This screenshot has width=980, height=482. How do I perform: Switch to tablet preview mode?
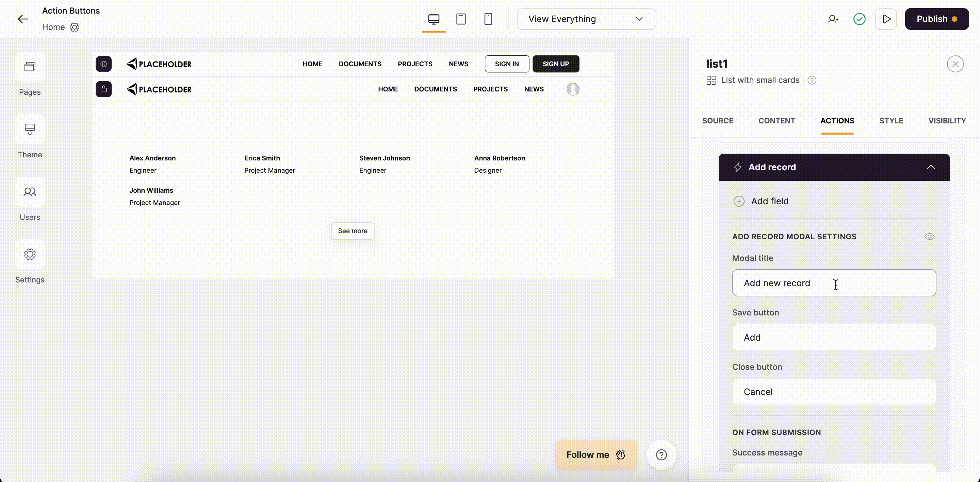461,19
